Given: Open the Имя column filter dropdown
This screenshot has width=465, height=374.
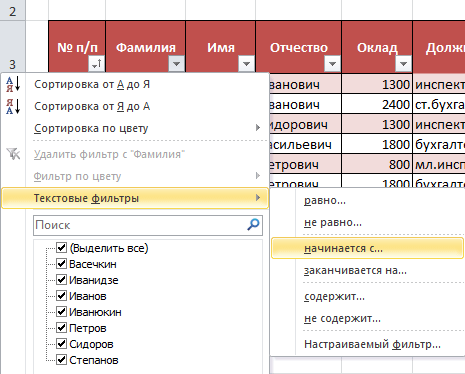Looking at the screenshot, I should tap(247, 63).
